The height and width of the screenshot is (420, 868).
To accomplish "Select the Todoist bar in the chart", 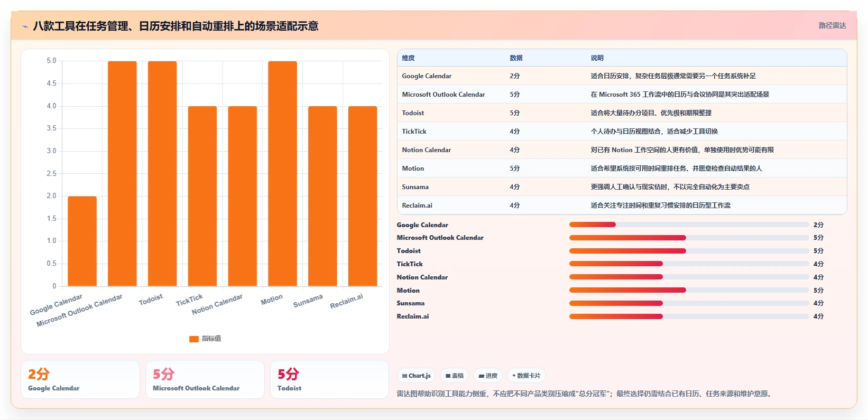I will (x=162, y=174).
